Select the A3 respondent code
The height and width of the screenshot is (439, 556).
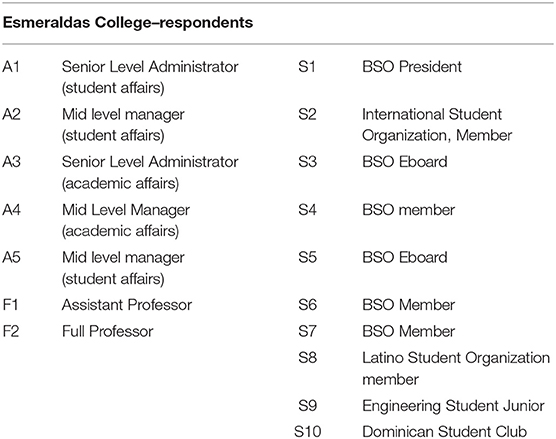(11, 162)
